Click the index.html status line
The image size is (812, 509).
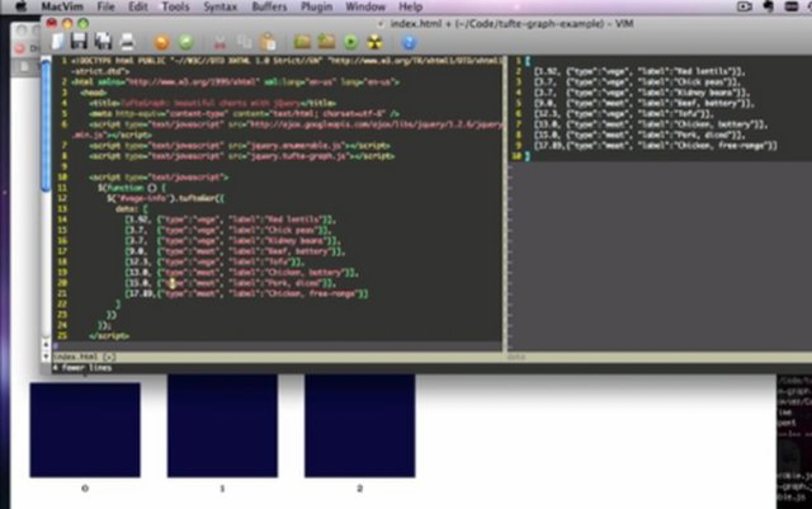pyautogui.click(x=277, y=357)
